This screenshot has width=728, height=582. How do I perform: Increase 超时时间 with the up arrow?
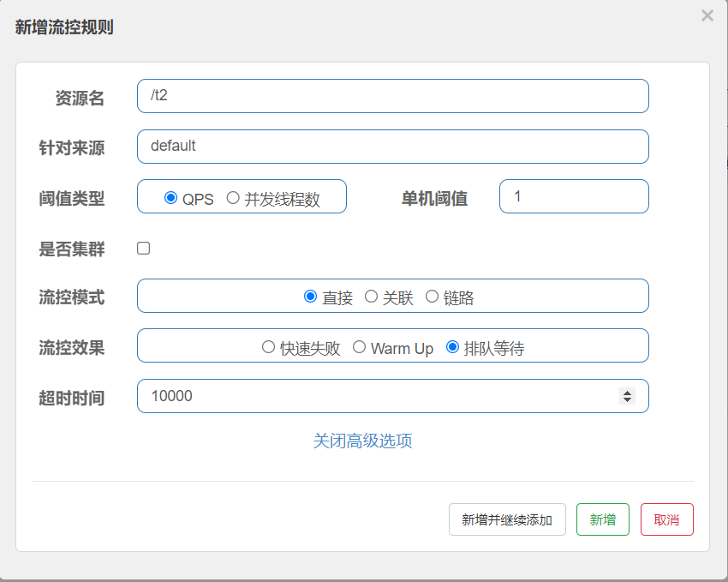pos(627,393)
